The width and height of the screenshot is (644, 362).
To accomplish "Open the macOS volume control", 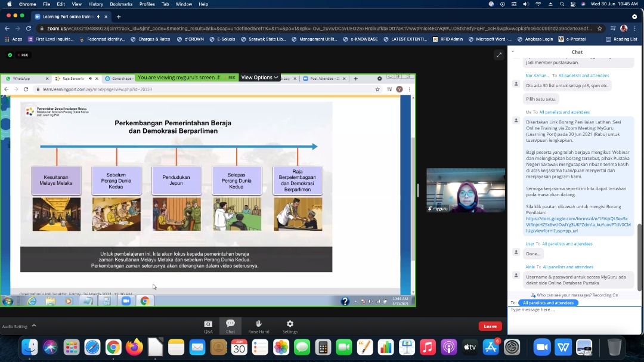I will point(526,4).
